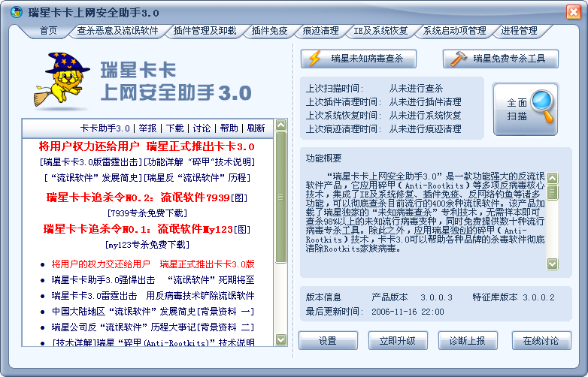Open [技术详解]瑞星"碎甲" article at list bottom
The height and width of the screenshot is (377, 588).
(x=153, y=342)
